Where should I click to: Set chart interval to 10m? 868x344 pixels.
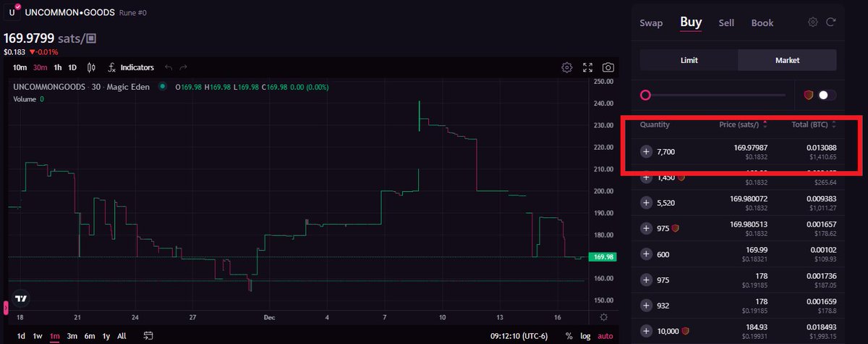coord(20,67)
